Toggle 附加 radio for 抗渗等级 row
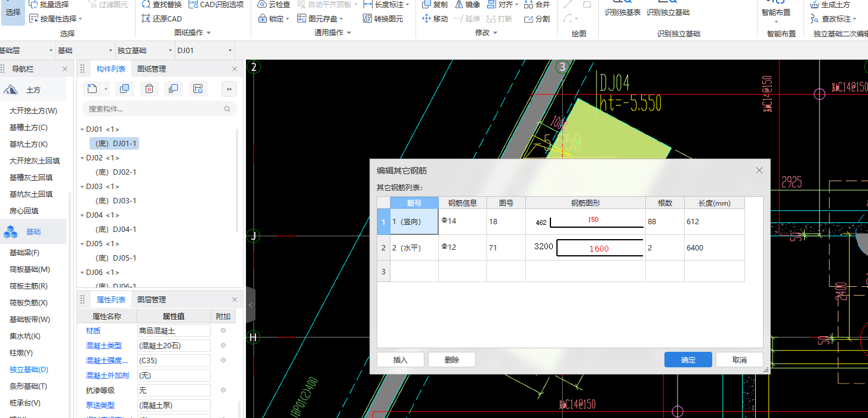This screenshot has height=418, width=868. [223, 390]
